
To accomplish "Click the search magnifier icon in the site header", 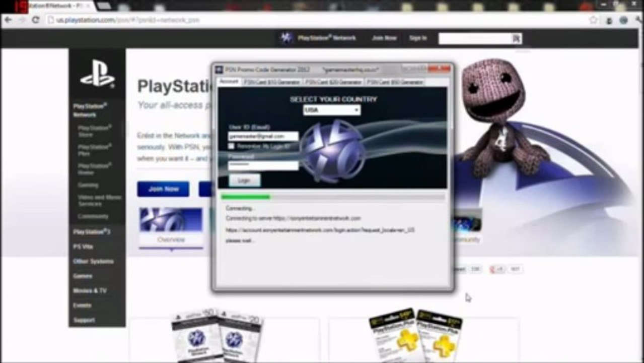I will pos(517,38).
